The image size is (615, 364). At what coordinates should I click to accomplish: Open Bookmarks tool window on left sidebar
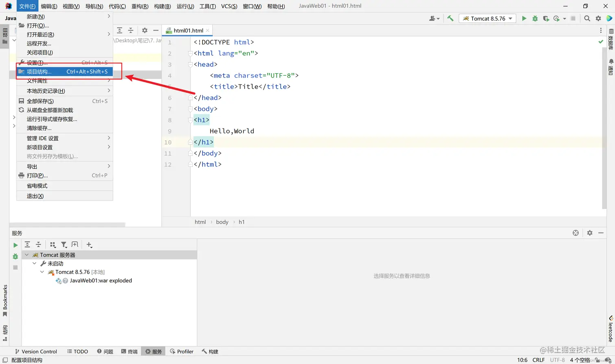pyautogui.click(x=5, y=300)
